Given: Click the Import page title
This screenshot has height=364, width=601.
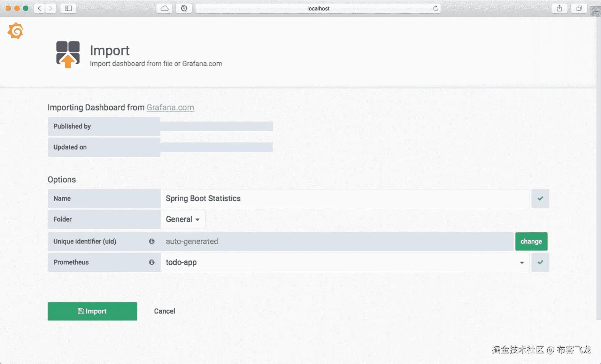Looking at the screenshot, I should tap(110, 51).
